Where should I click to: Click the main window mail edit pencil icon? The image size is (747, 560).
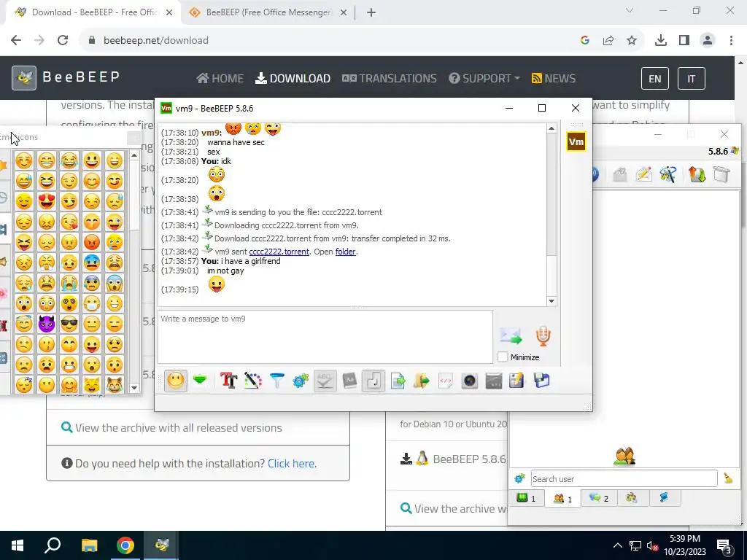(x=643, y=174)
